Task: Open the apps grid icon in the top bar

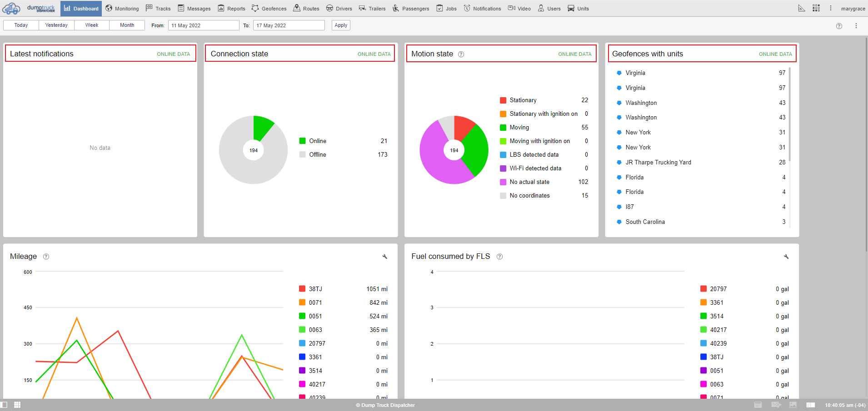Action: [x=816, y=8]
